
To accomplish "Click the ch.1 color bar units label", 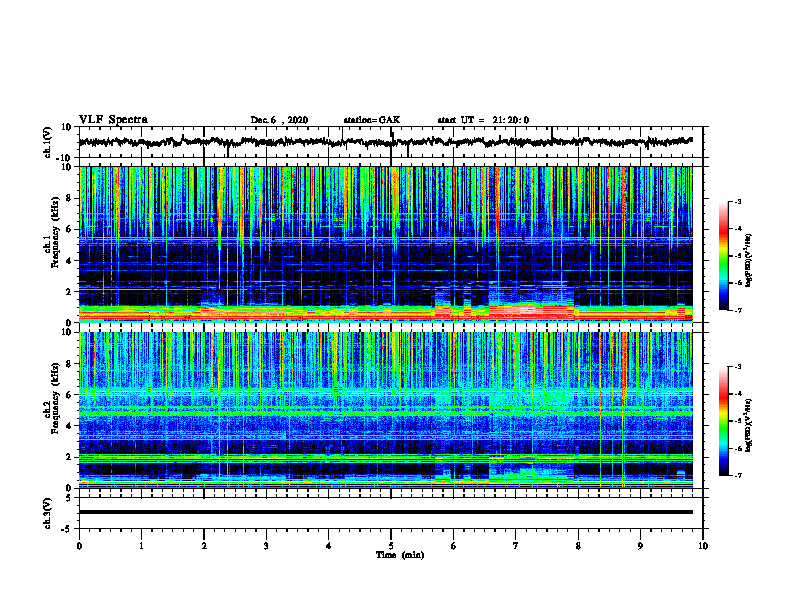I will tap(748, 261).
